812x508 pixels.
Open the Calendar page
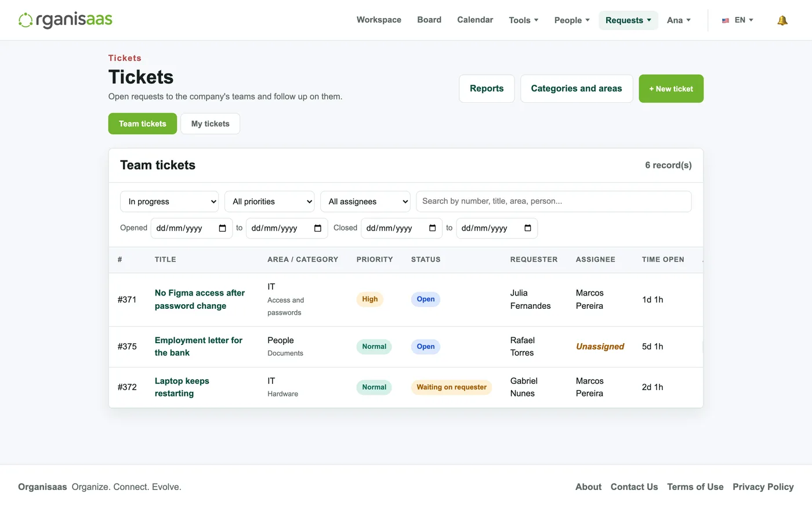475,20
